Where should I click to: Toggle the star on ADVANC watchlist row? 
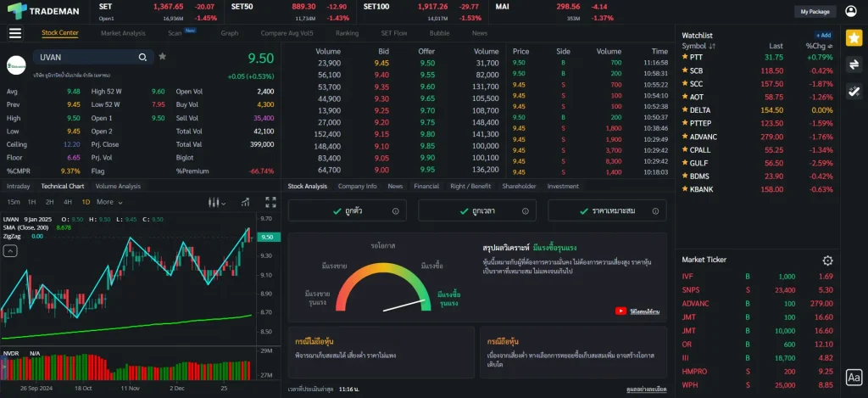[685, 137]
